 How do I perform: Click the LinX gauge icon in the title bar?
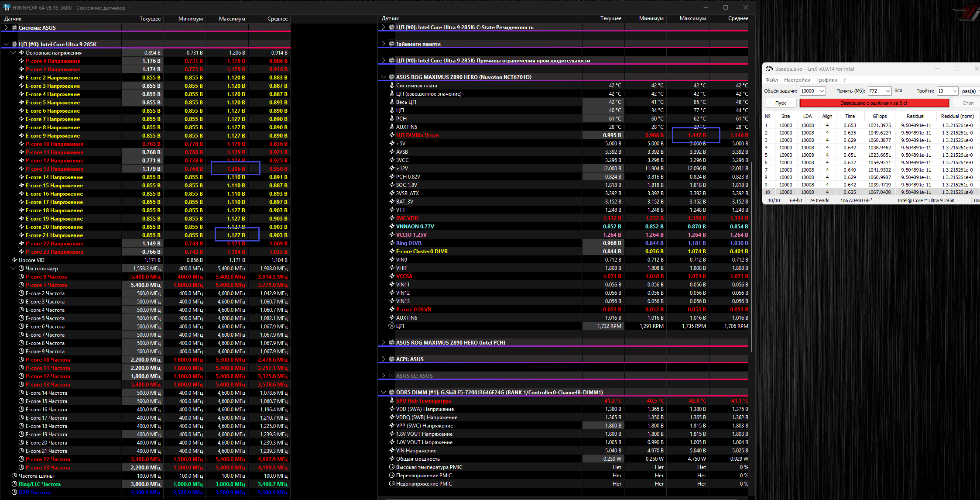[769, 69]
